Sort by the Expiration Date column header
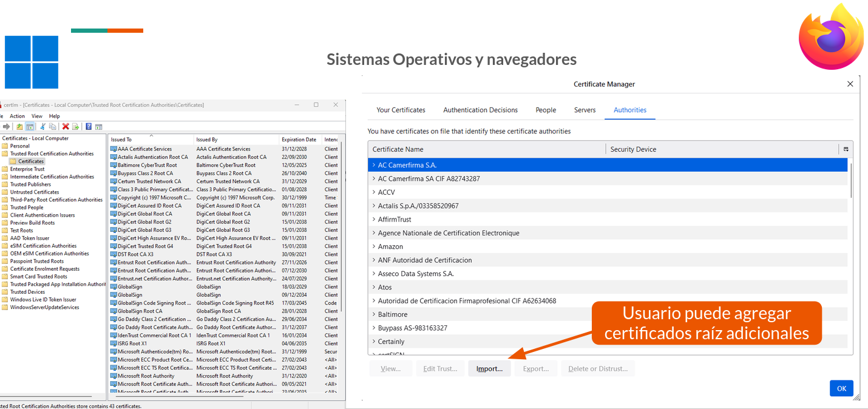Screen dimensions: 868x409 [x=300, y=140]
